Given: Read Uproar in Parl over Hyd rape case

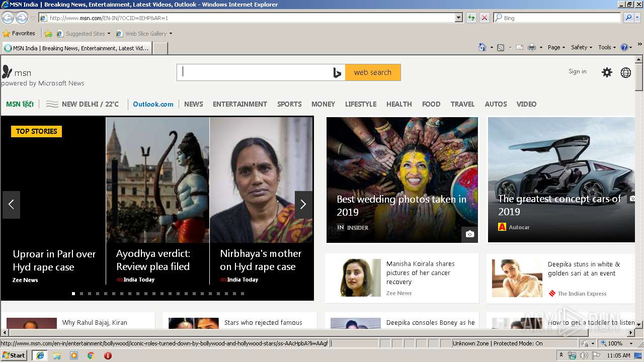Looking at the screenshot, I should tap(54, 260).
